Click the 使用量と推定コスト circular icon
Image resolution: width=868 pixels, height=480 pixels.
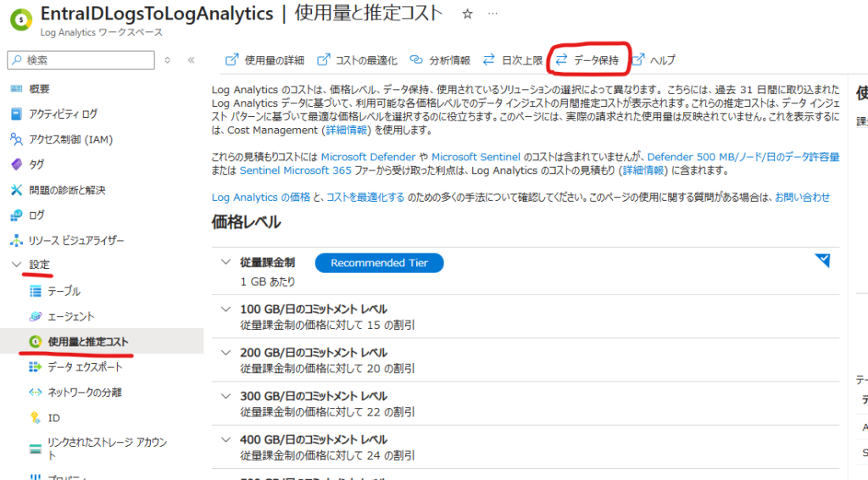pos(36,342)
